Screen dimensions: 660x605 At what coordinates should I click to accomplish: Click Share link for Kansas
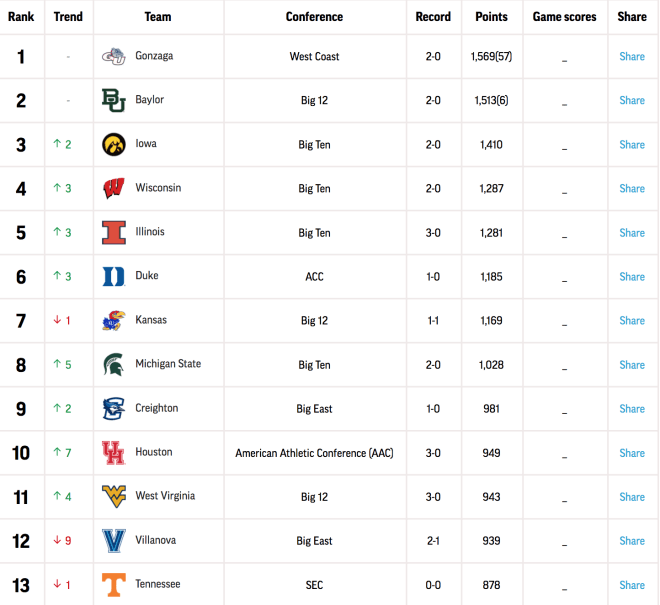tap(632, 320)
